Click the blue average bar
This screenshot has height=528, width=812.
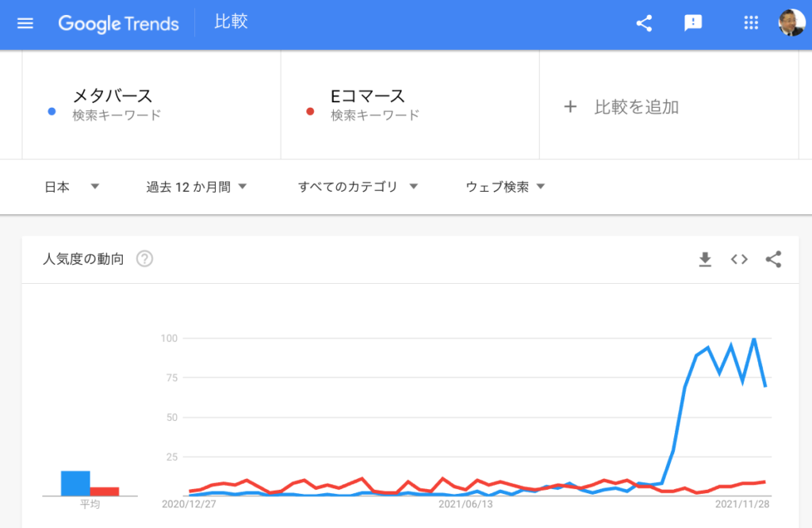(75, 483)
